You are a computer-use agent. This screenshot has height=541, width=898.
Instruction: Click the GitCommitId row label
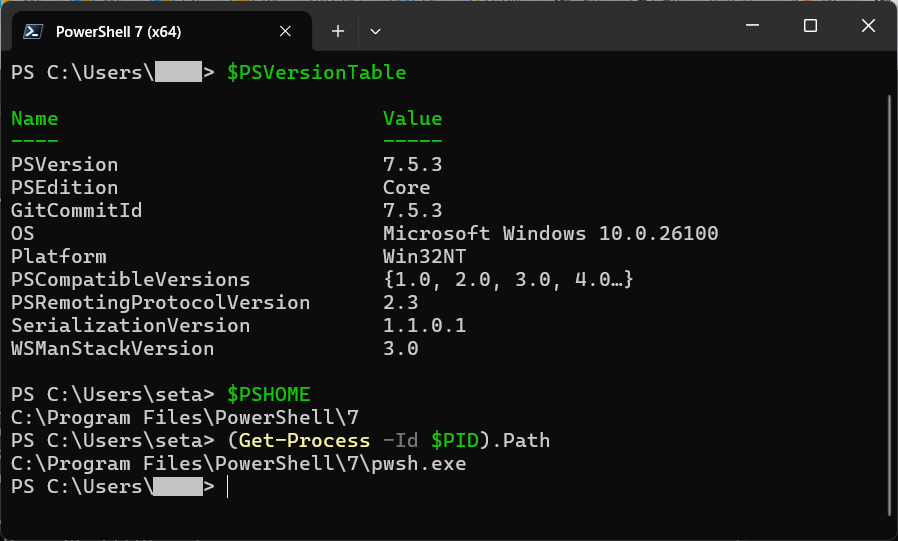click(77, 211)
